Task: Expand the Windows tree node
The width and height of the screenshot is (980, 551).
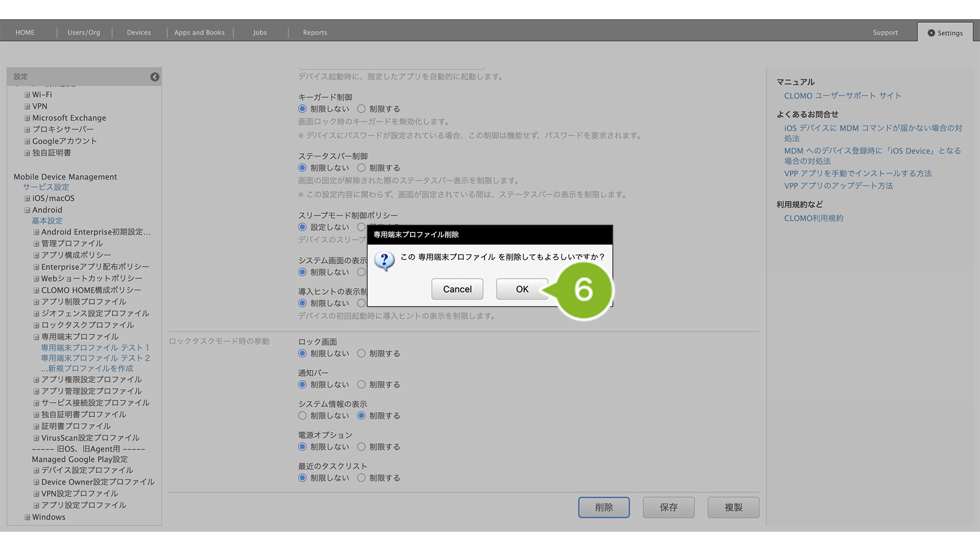Action: (x=27, y=517)
